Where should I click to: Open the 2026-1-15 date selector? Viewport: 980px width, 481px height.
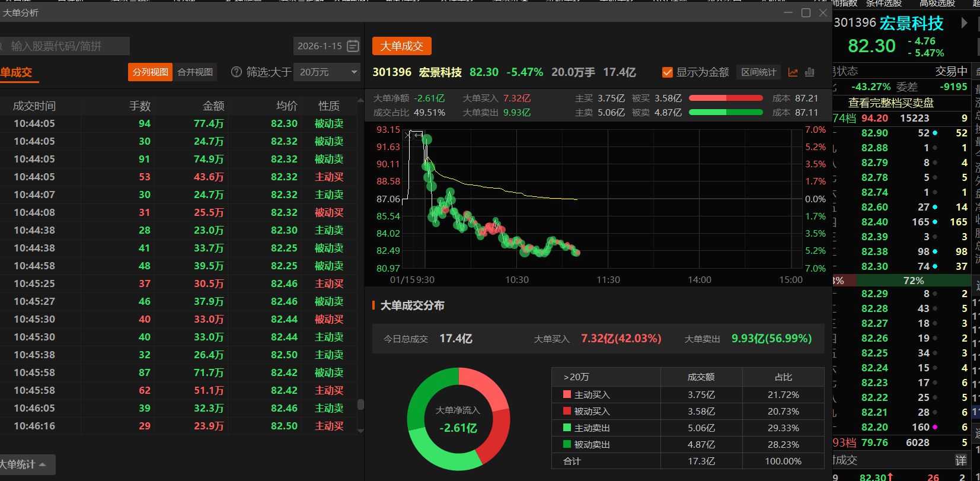click(327, 46)
